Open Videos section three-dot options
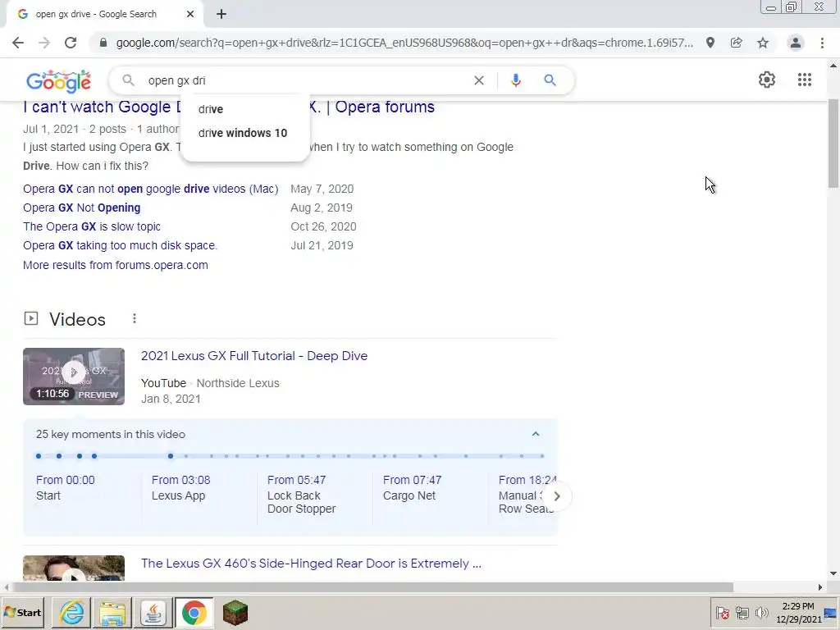The image size is (840, 630). pos(135,319)
